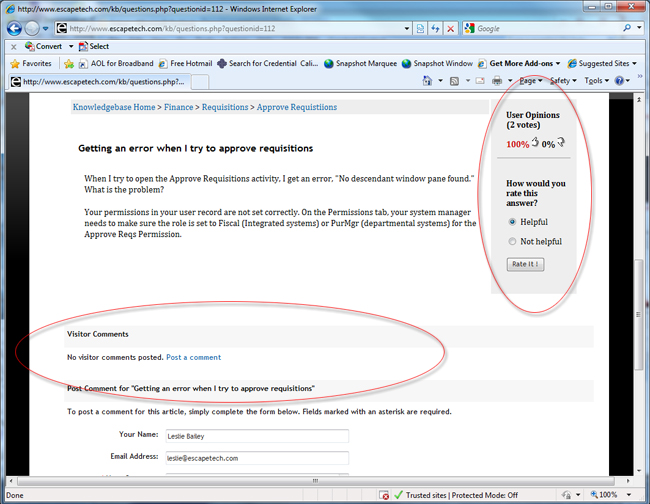Open the Finance breadcrumb link
The image size is (650, 504).
click(179, 107)
